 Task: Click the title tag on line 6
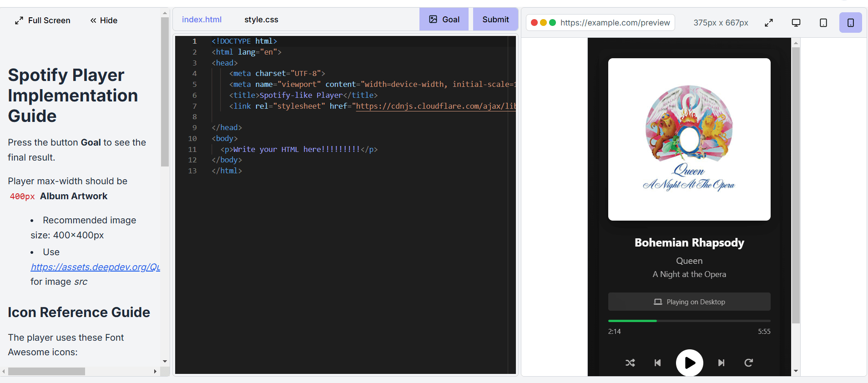[x=303, y=95]
